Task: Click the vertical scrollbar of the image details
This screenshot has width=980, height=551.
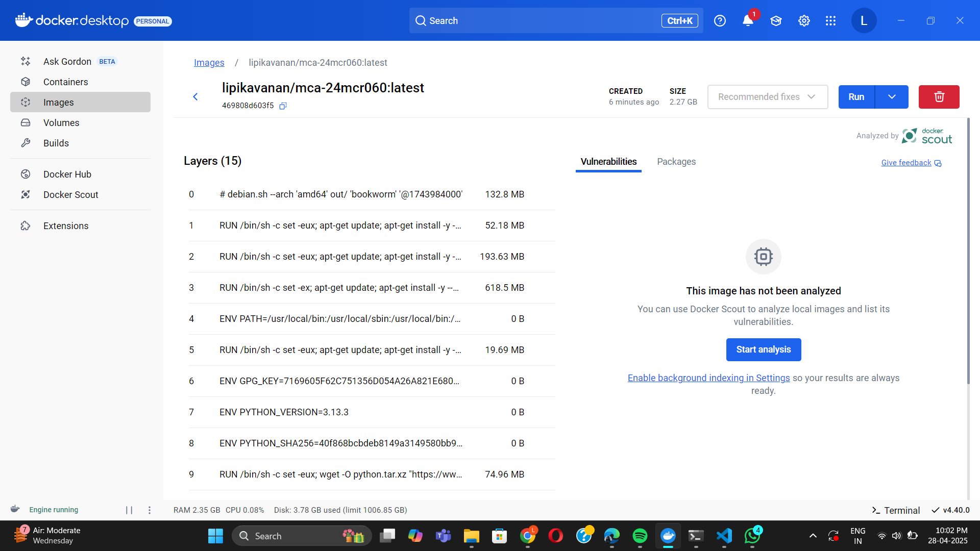Action: (x=968, y=251)
